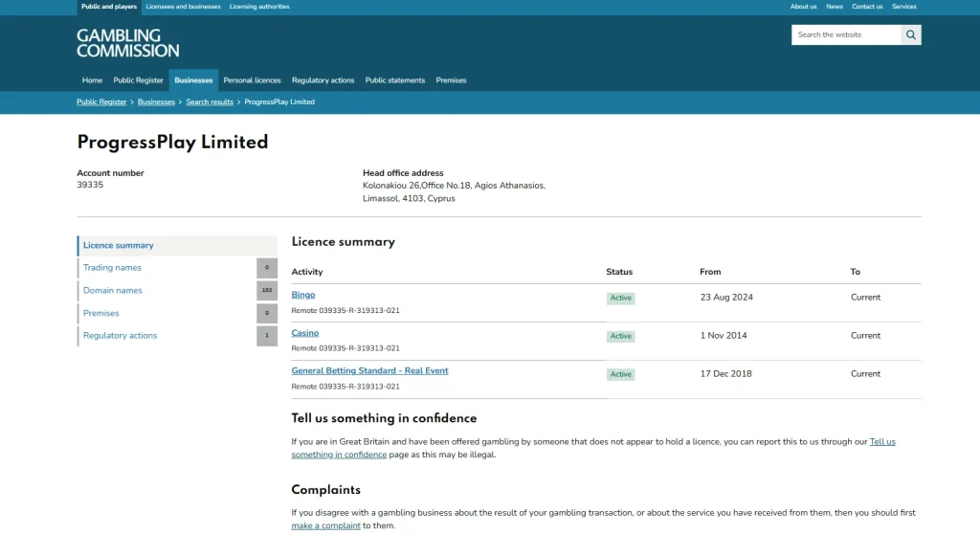Click the Active status badge for Casino
The height and width of the screenshot is (534, 980).
click(x=620, y=337)
